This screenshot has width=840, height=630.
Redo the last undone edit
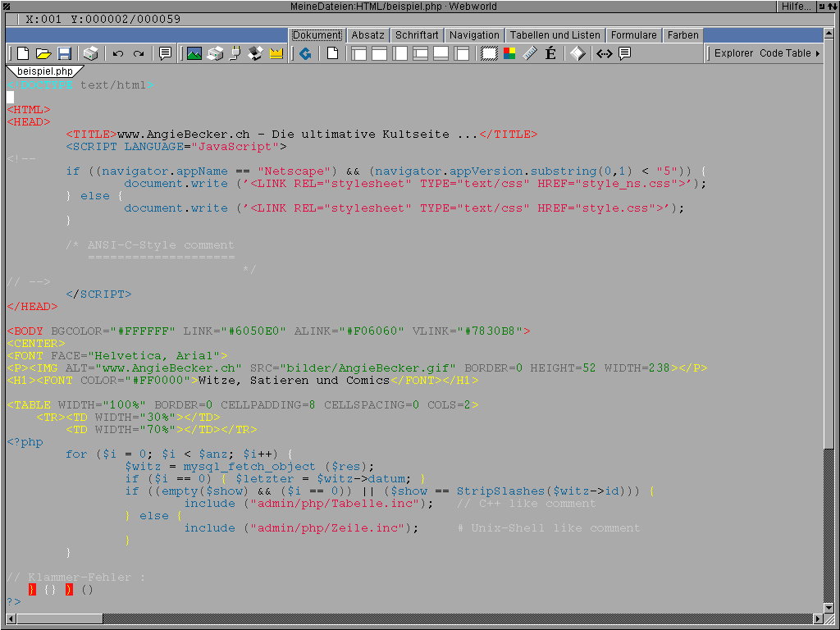click(x=139, y=53)
